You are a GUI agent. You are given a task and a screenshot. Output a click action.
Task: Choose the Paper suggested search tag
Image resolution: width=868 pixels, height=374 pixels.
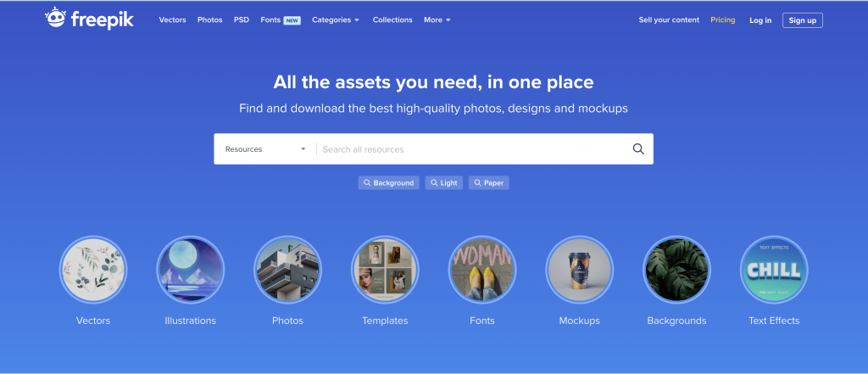pos(489,183)
